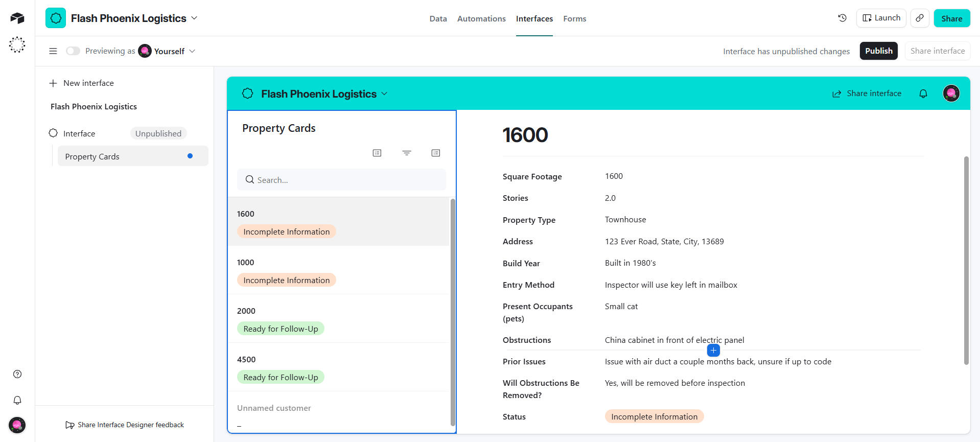Select the 1000 record card

(x=338, y=270)
